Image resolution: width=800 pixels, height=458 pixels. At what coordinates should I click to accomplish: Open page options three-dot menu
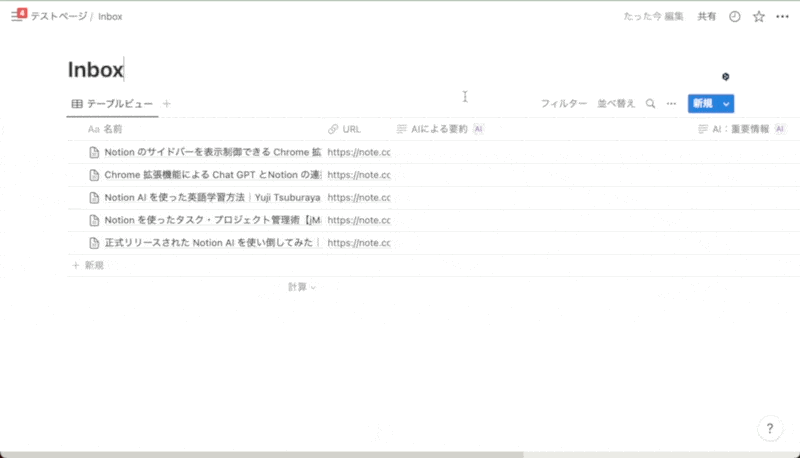tap(782, 16)
